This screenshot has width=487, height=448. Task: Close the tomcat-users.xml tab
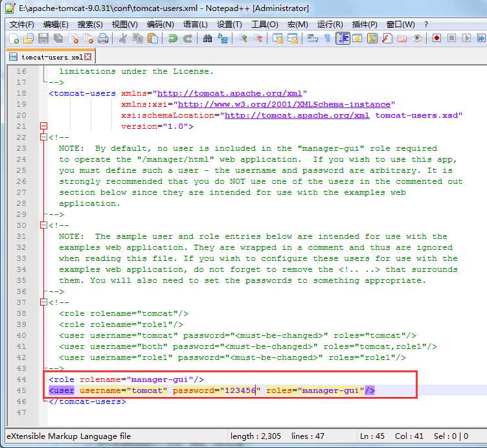(88, 57)
